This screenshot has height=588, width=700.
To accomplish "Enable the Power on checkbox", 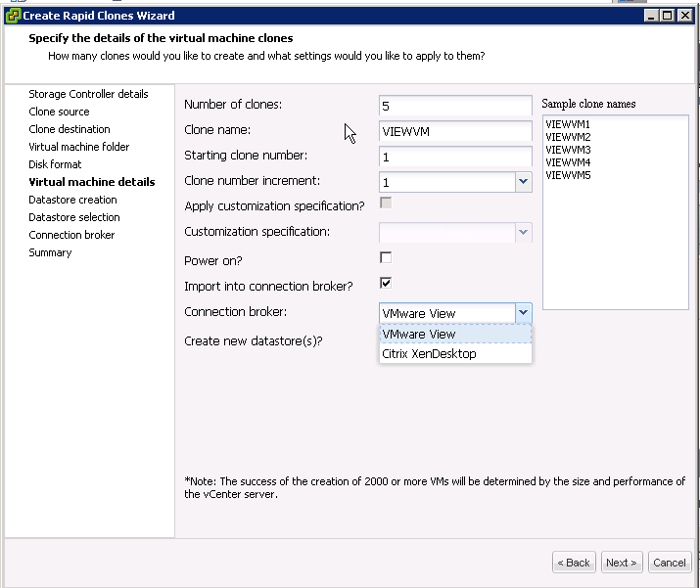I will (386, 257).
